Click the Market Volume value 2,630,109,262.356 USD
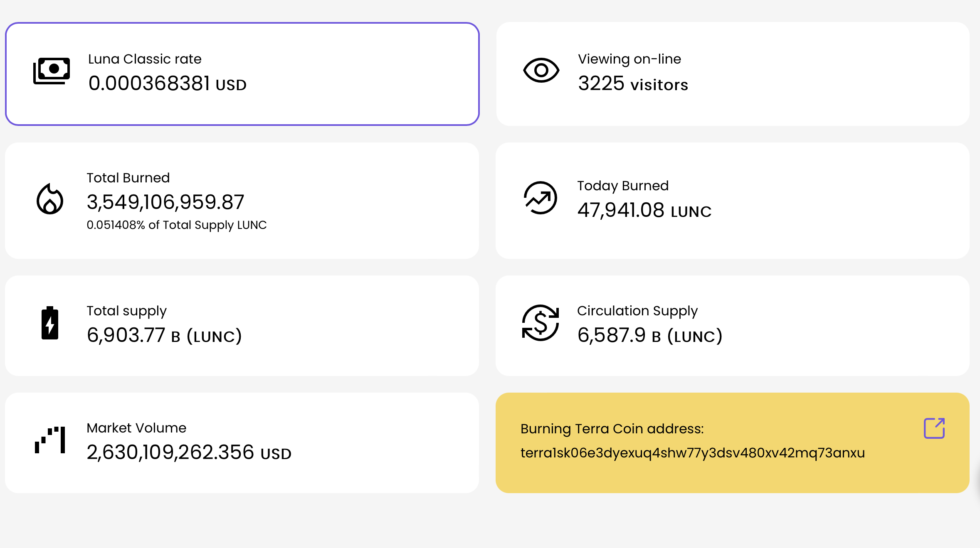The width and height of the screenshot is (980, 548). [x=189, y=452]
